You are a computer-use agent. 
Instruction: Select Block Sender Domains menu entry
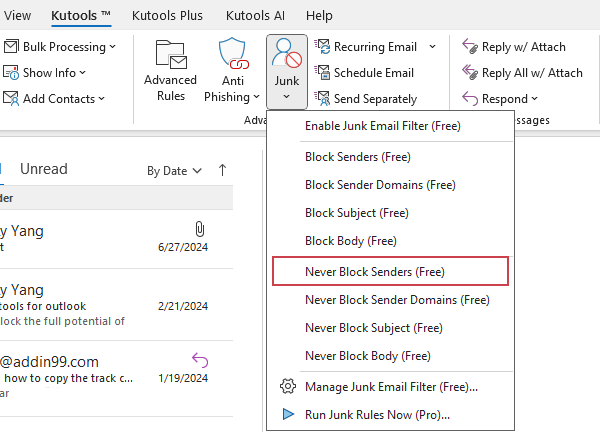[x=379, y=185]
